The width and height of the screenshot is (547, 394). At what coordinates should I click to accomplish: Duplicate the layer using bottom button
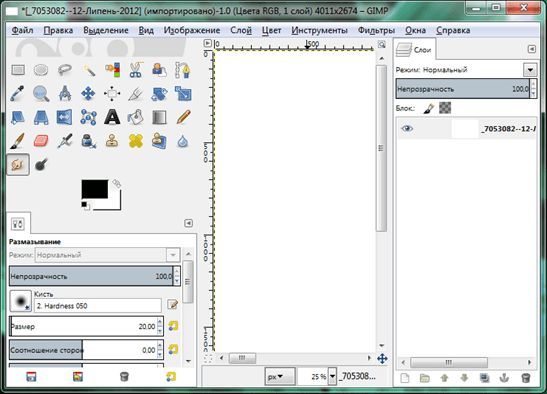point(484,378)
